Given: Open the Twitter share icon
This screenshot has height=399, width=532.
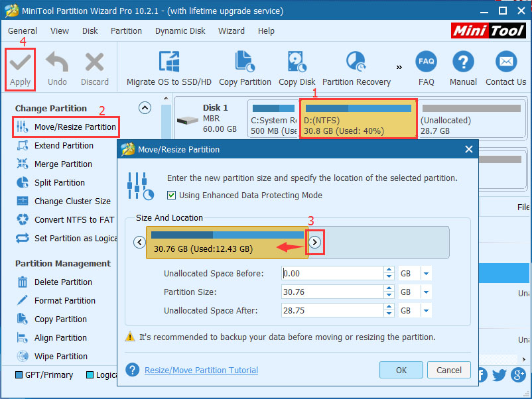Looking at the screenshot, I should click(499, 374).
